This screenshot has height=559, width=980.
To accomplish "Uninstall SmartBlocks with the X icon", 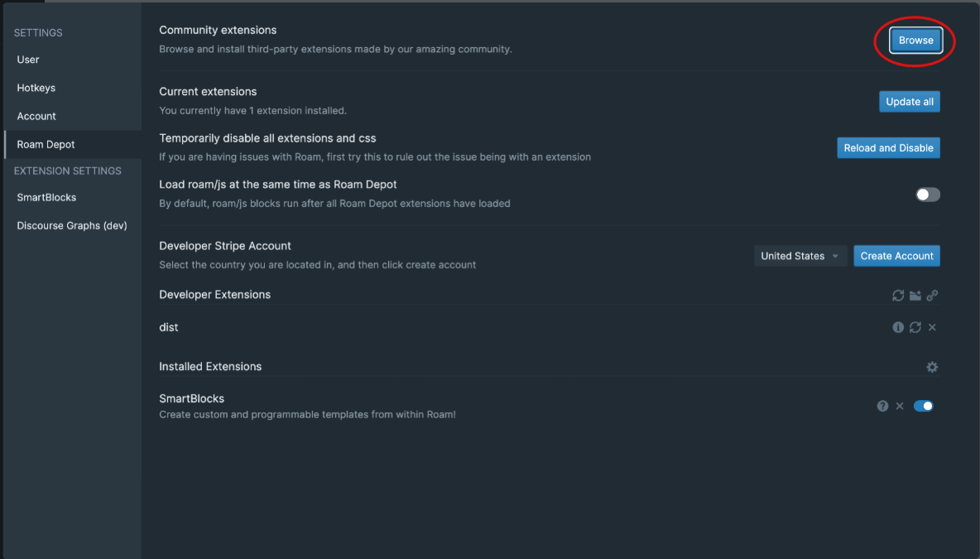I will tap(900, 406).
